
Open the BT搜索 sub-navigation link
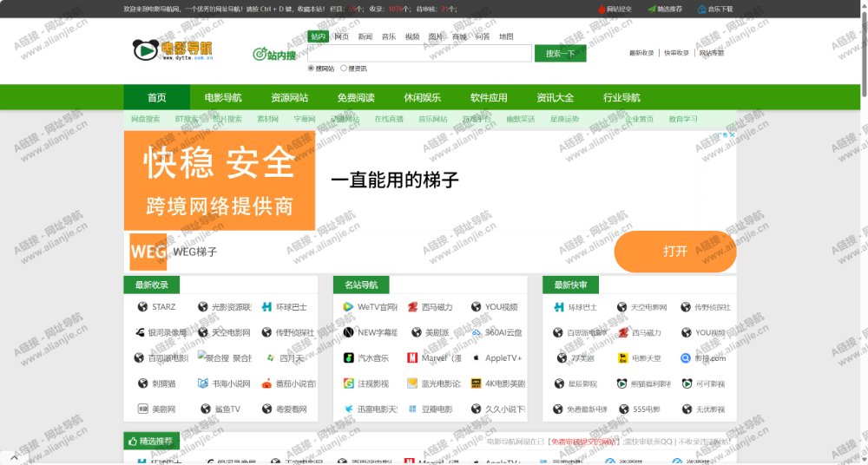187,119
